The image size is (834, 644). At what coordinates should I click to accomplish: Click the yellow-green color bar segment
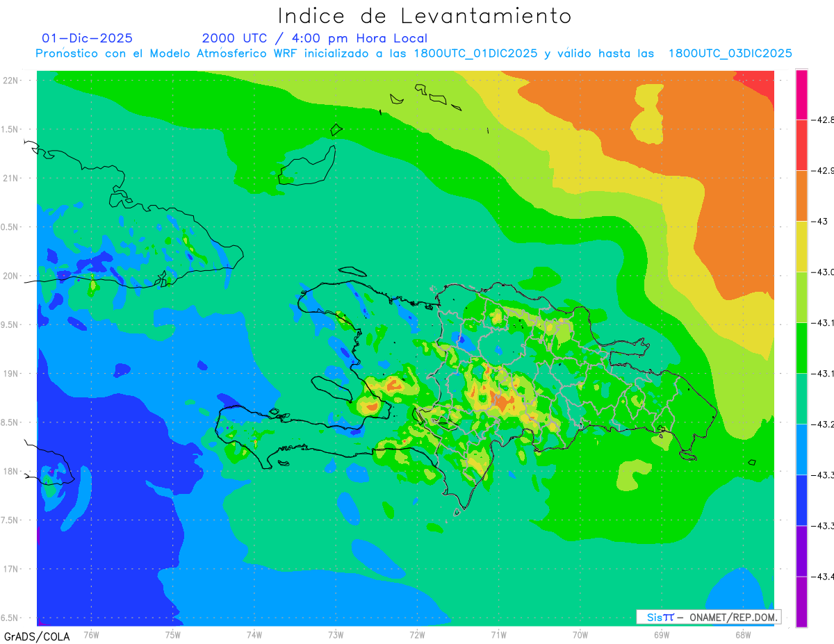(801, 297)
